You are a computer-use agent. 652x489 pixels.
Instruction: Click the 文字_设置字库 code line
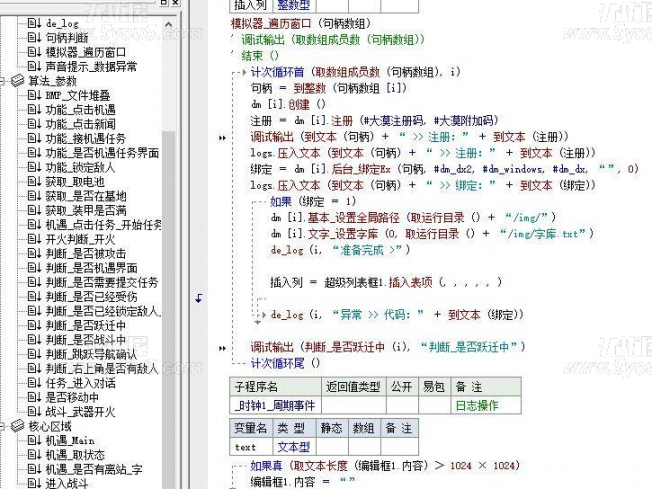pyautogui.click(x=432, y=234)
